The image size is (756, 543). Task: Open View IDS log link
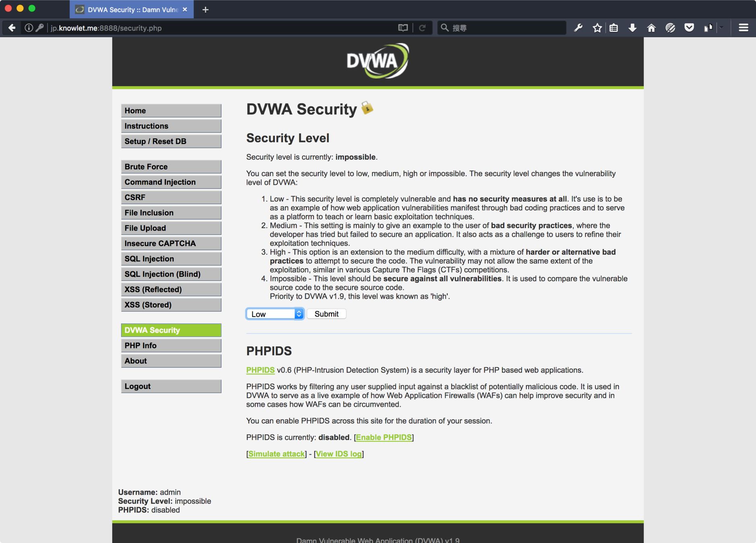(339, 454)
